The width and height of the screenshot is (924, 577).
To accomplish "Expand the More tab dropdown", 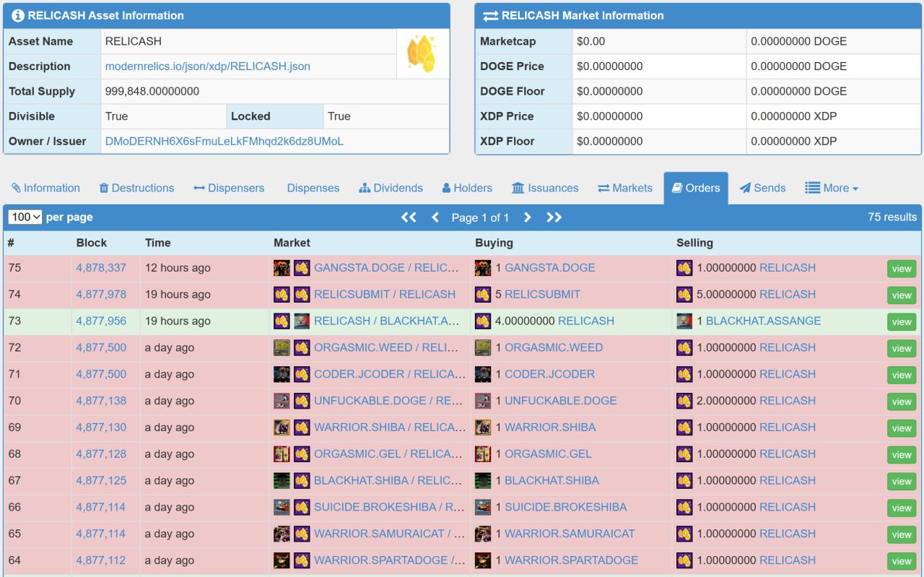I will 832,188.
